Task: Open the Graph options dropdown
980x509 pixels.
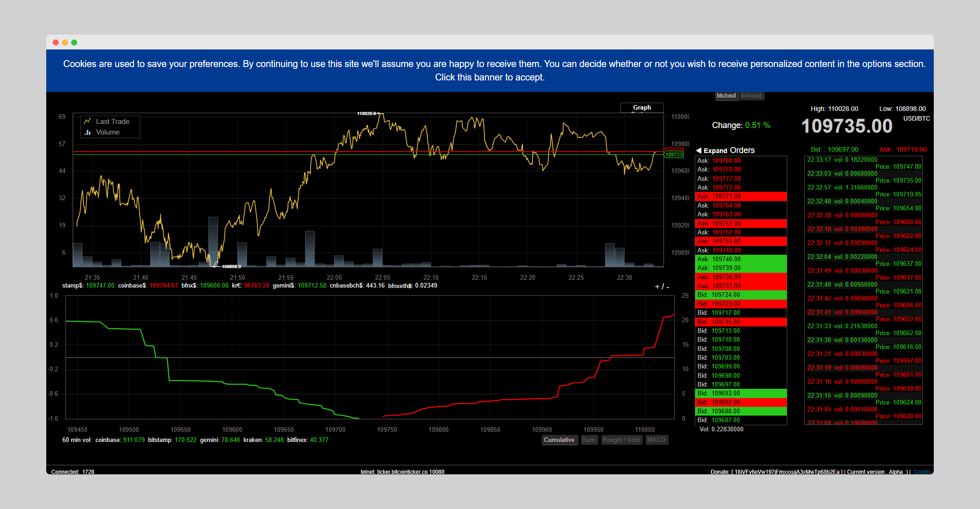Action: pos(642,107)
